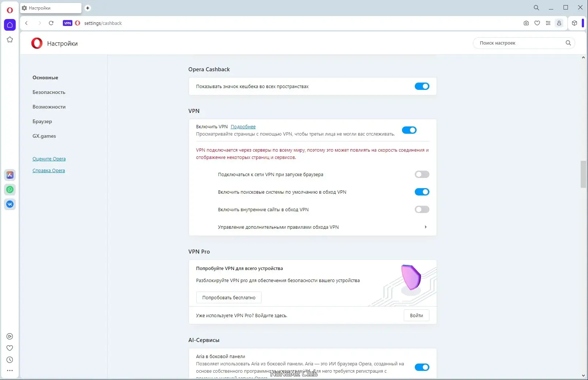Image resolution: width=588 pixels, height=380 pixels.
Task: Toggle the cashback icon in all workspaces switch
Action: pyautogui.click(x=422, y=86)
